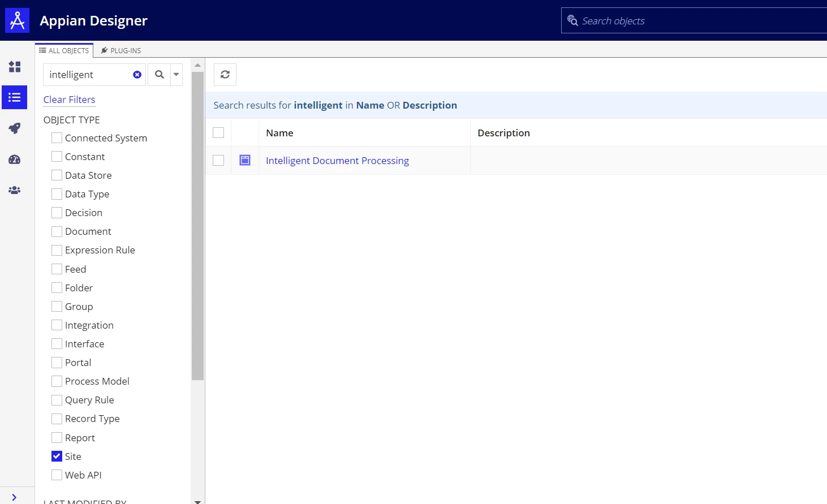
Task: Expand the left navigation sidebar chevron
Action: click(14, 497)
